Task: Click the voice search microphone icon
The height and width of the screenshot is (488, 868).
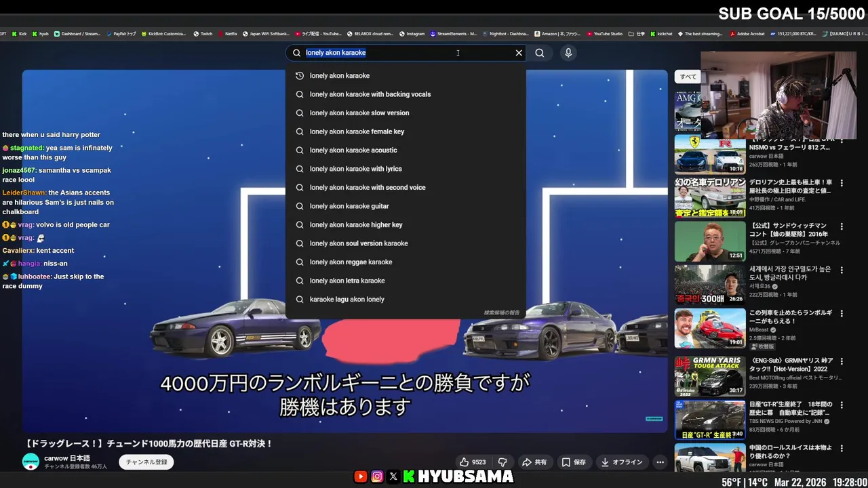Action: tap(568, 53)
